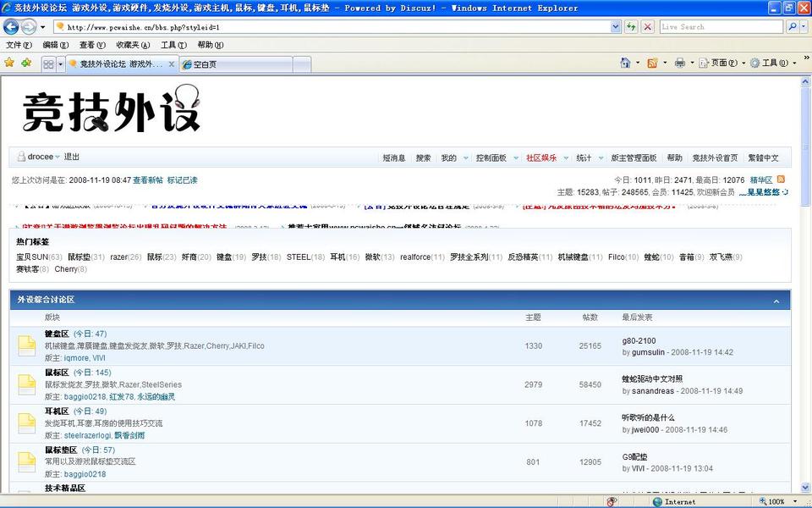812x508 pixels.
Task: Open the 短消息 link
Action: [x=393, y=158]
